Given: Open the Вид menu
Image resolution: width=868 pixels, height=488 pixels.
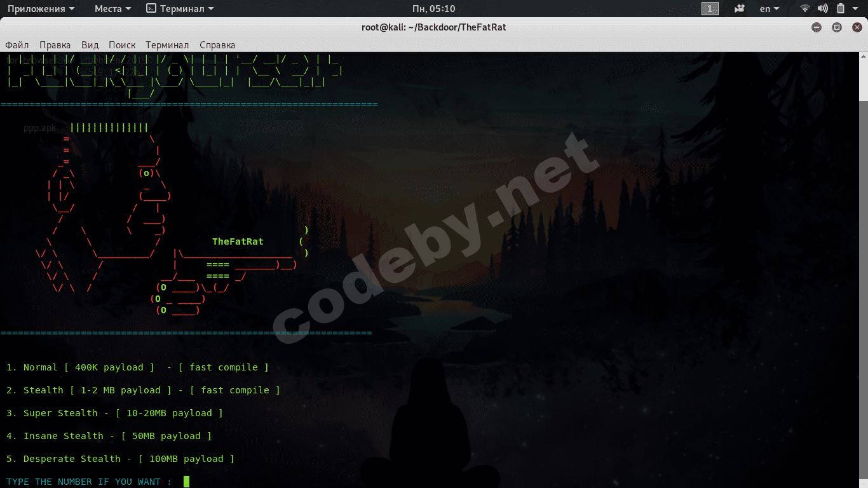Looking at the screenshot, I should coord(90,45).
